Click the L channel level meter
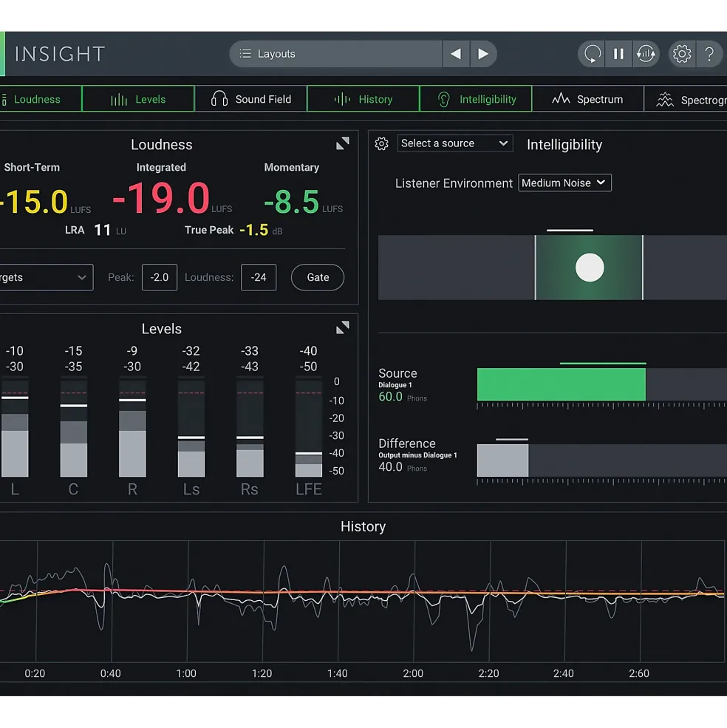The height and width of the screenshot is (728, 727). 15,427
